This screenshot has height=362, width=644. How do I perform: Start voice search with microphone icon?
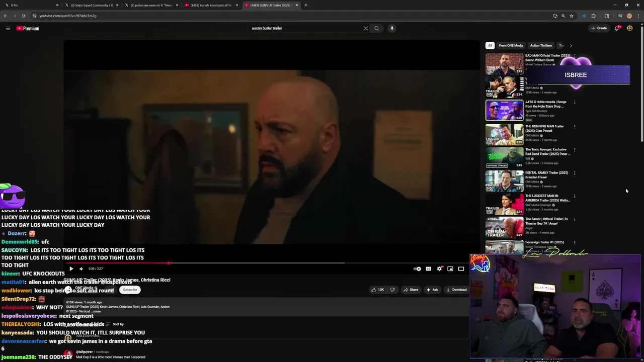coord(392,28)
